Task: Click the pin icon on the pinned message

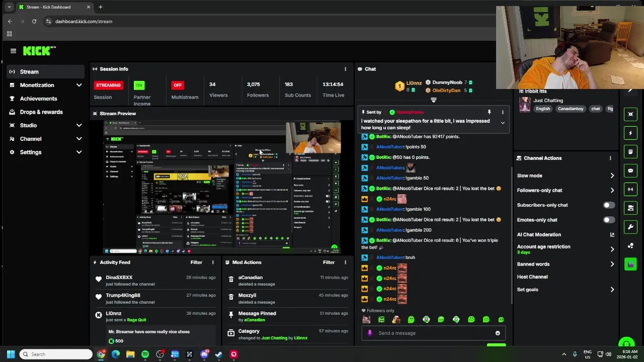Action: click(x=489, y=112)
